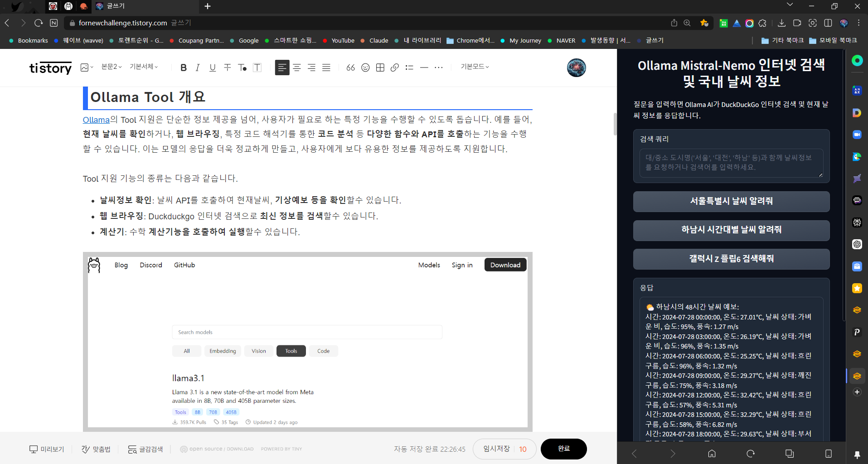Bookmark this page with star icon
The width and height of the screenshot is (868, 464).
[704, 23]
